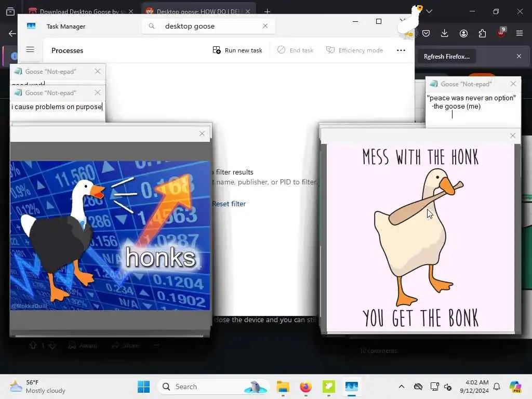Click taskbar Search box
532x399 pixels.
tap(212, 387)
